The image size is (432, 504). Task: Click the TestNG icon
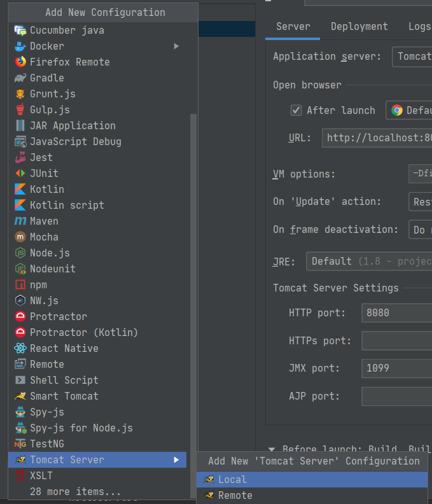[20, 444]
